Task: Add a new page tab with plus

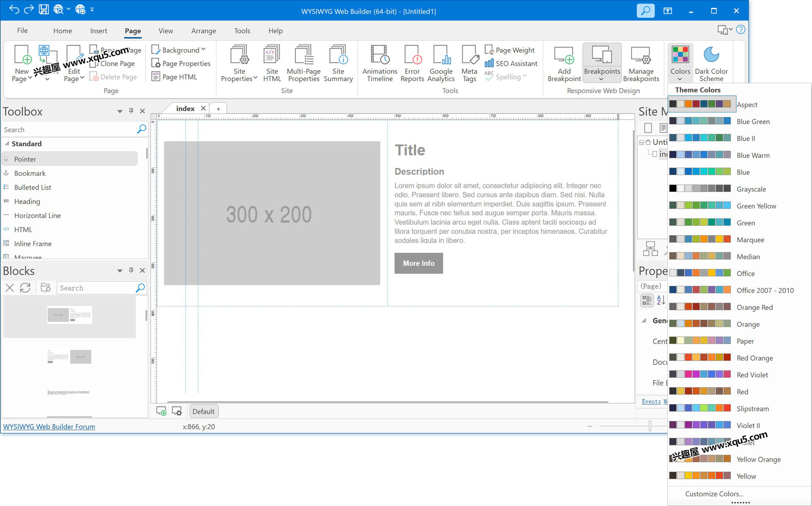Action: tap(218, 109)
